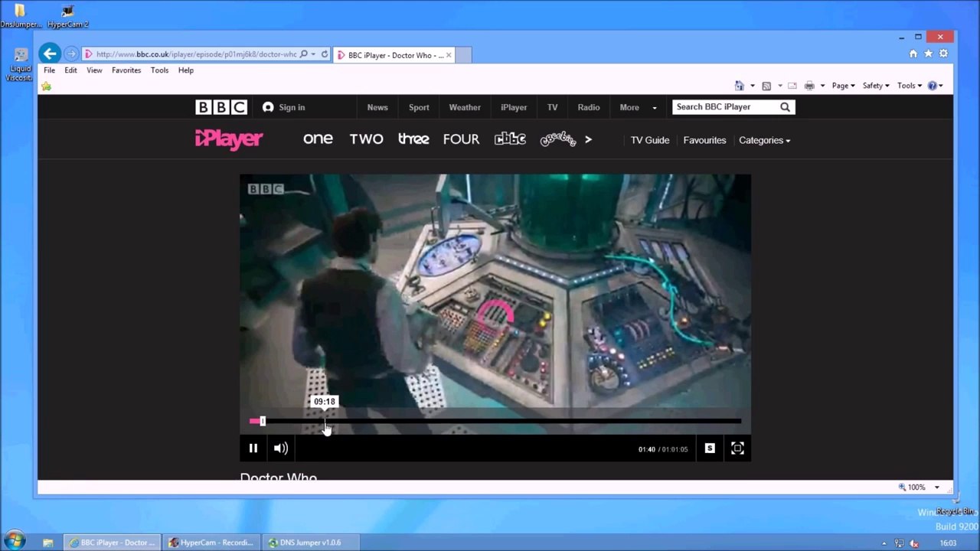Open the Tools menu in the menu bar

159,70
